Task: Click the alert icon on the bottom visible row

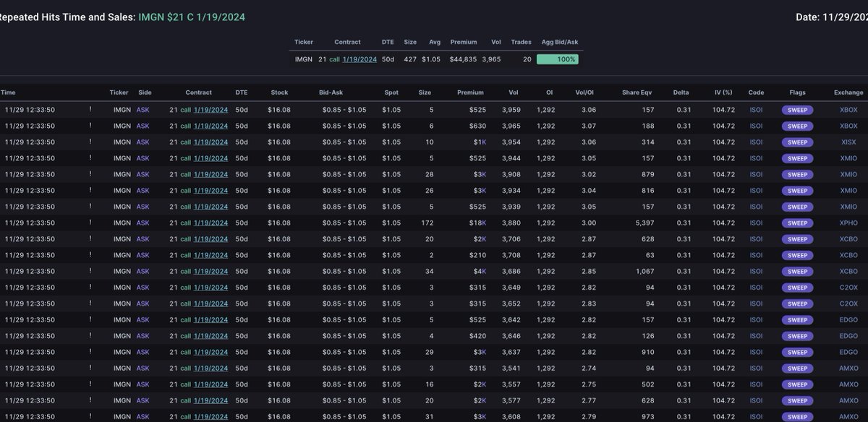Action: click(x=90, y=416)
